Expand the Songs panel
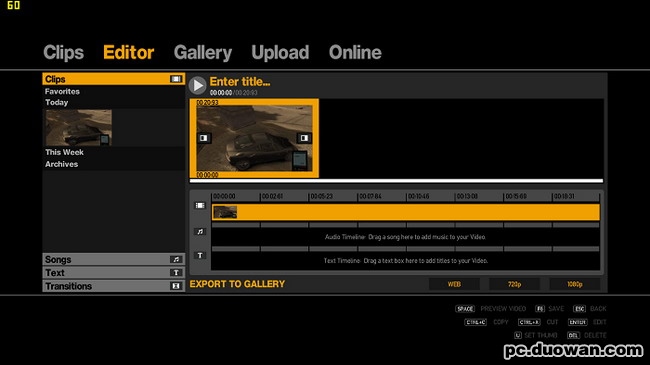Viewport: 650px width, 365px height. click(x=114, y=260)
